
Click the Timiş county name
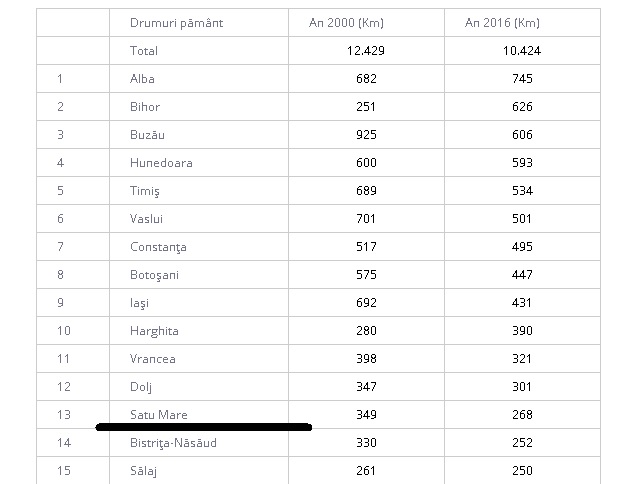pyautogui.click(x=144, y=190)
